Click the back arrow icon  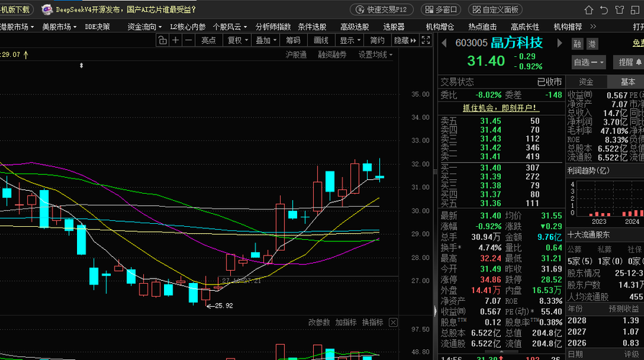tap(604, 10)
